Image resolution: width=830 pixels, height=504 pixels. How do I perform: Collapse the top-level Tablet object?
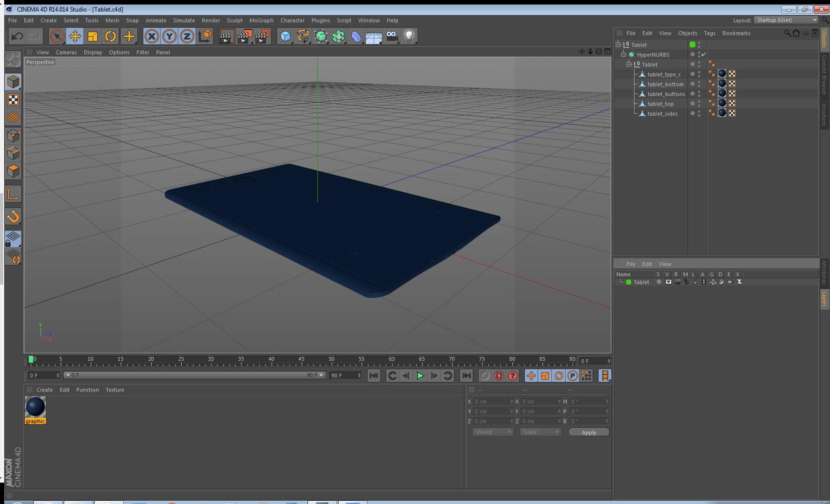click(618, 44)
